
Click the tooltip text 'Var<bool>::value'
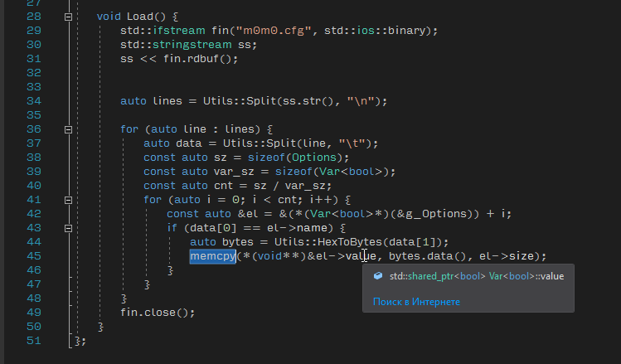pos(526,276)
